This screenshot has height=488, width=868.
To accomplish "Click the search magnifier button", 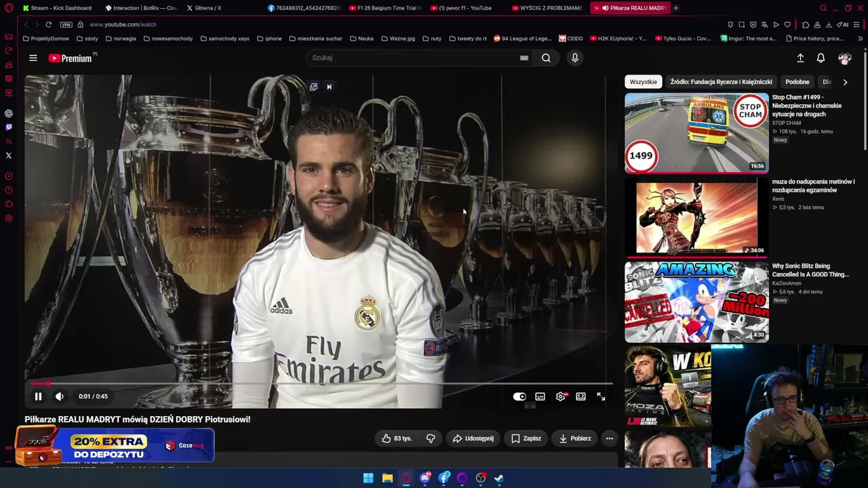I will (546, 58).
